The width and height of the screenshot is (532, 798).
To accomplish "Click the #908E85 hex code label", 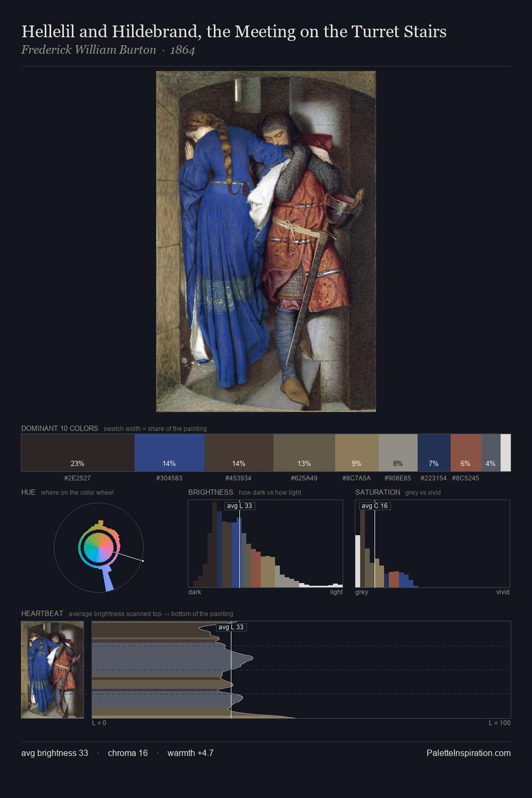I will tap(398, 478).
